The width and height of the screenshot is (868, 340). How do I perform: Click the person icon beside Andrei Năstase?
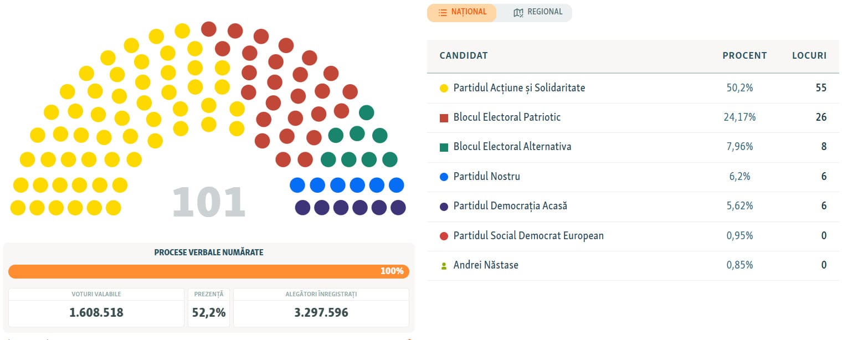(x=444, y=266)
